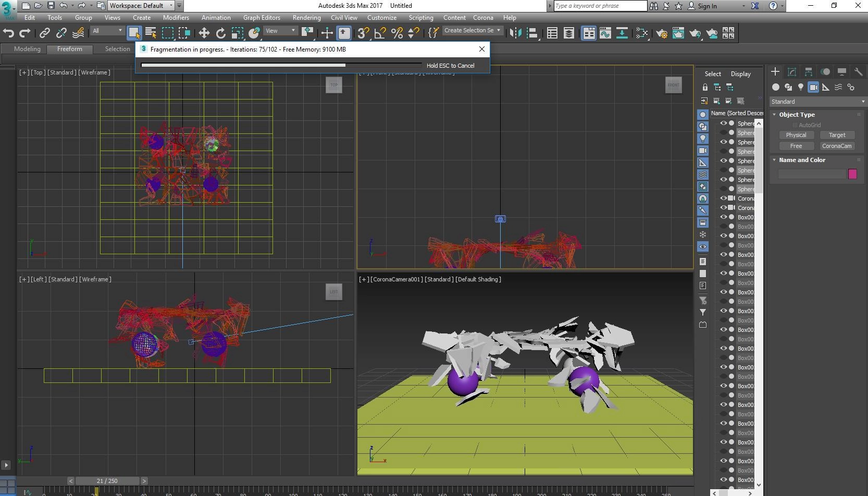Click the Unlink Selection icon
Image resolution: width=868 pixels, height=496 pixels.
pos(61,33)
